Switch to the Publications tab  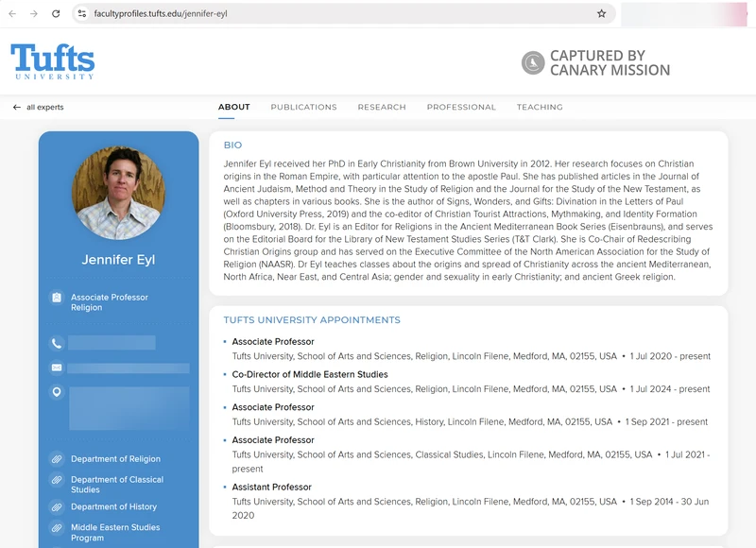click(303, 108)
